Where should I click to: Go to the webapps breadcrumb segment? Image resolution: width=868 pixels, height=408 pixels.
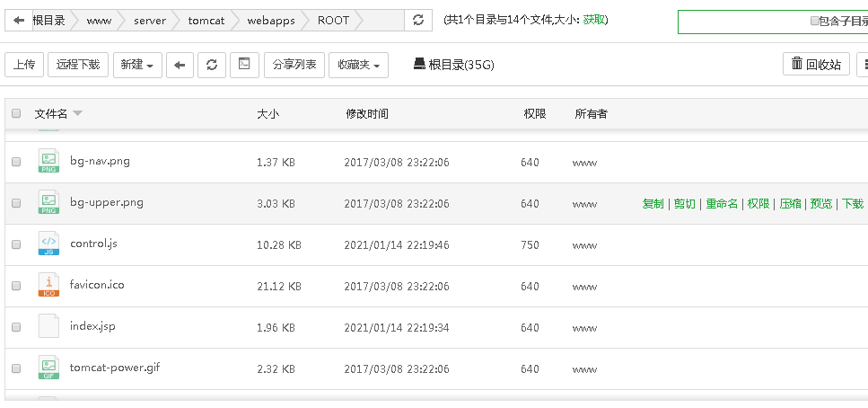tap(271, 20)
